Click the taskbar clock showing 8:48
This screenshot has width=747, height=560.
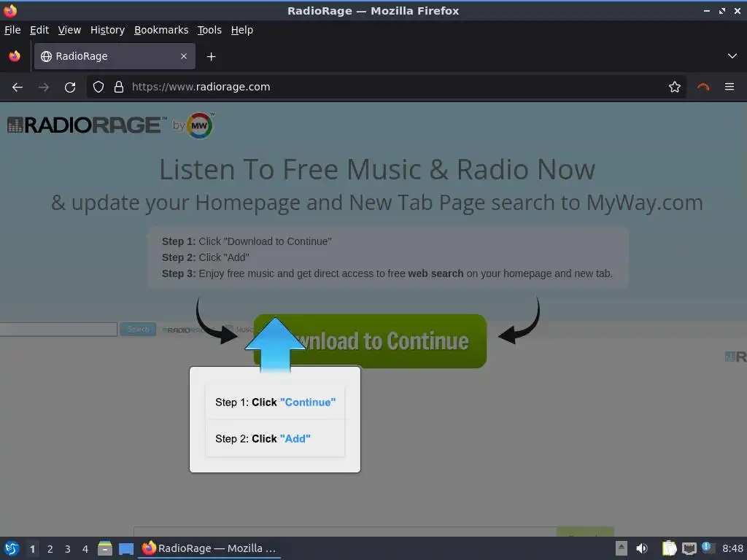[x=732, y=548]
